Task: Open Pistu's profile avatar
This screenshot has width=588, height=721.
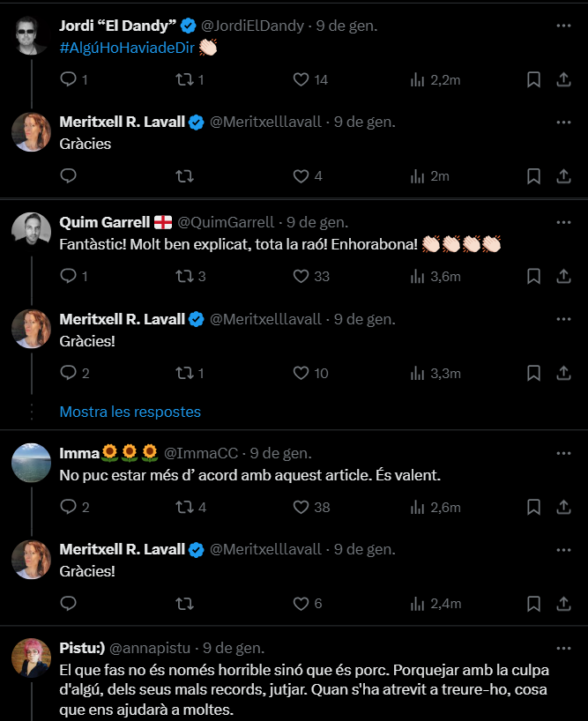Action: [31, 658]
